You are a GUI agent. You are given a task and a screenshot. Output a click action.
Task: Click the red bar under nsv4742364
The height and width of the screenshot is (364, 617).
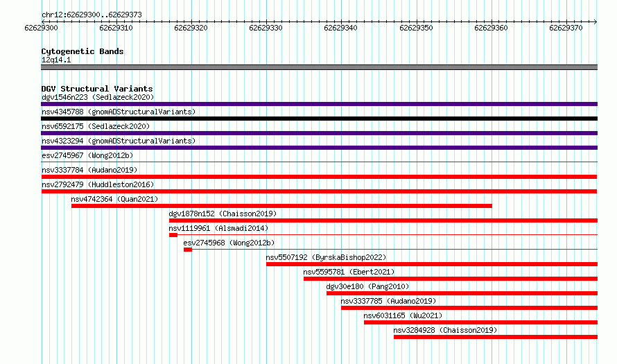(281, 206)
